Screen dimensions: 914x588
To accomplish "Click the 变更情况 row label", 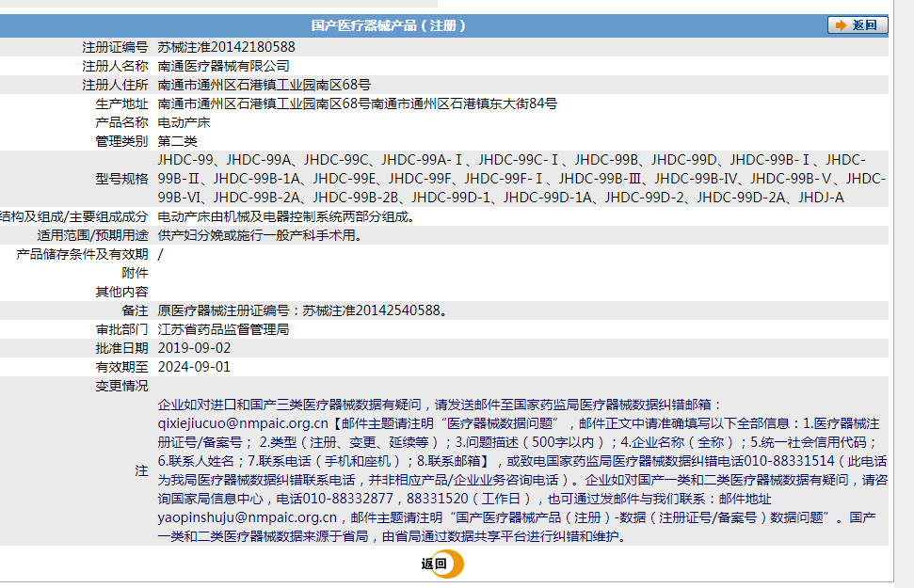I will click(121, 386).
